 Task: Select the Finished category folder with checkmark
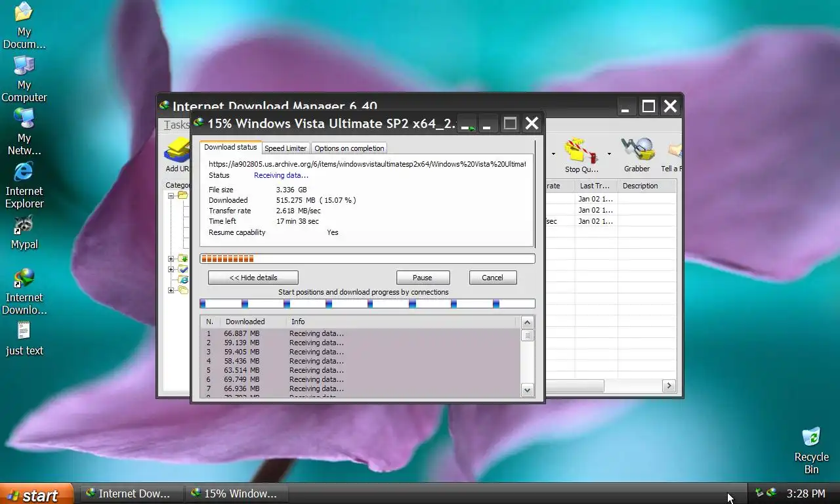[x=183, y=269]
